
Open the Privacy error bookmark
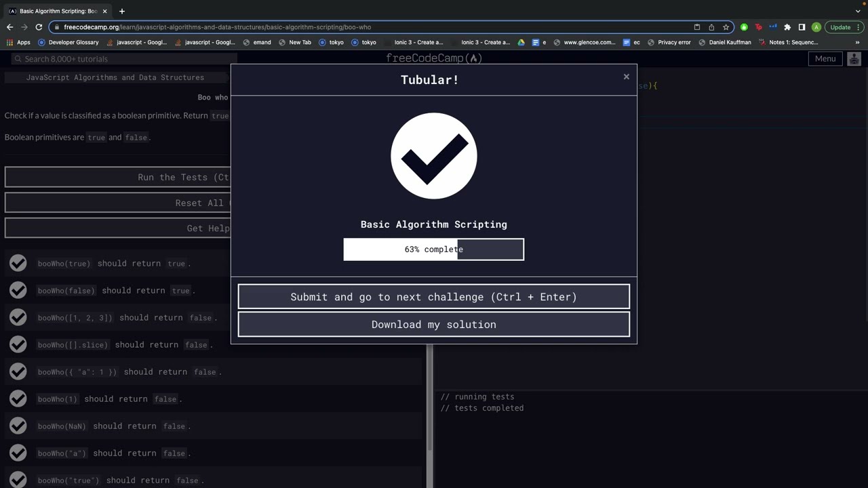point(669,42)
